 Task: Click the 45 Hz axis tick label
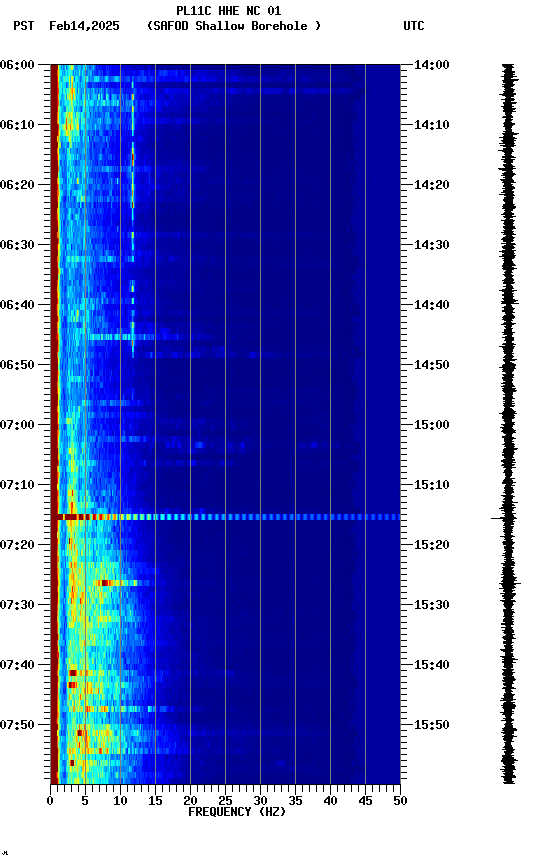coord(365,802)
